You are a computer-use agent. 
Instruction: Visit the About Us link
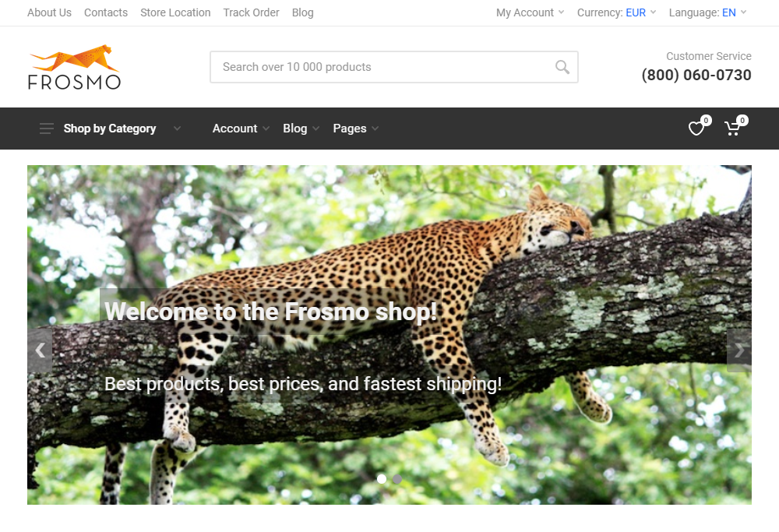(x=49, y=12)
